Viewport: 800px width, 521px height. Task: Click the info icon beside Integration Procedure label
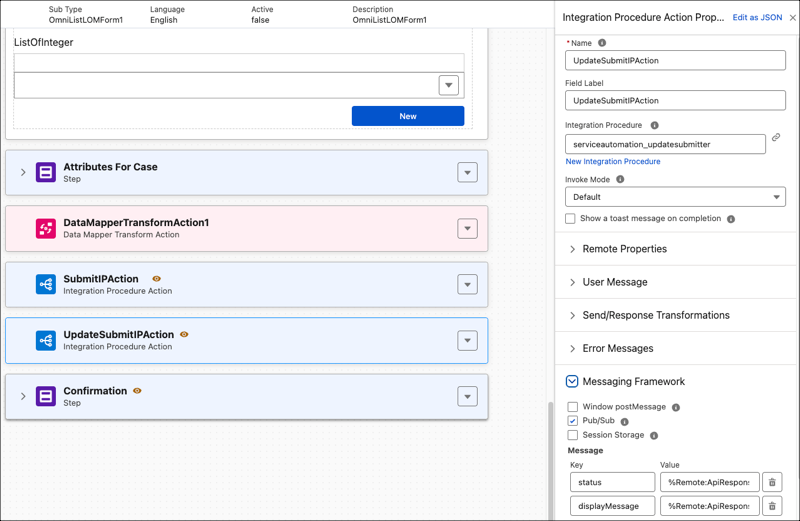coord(655,125)
